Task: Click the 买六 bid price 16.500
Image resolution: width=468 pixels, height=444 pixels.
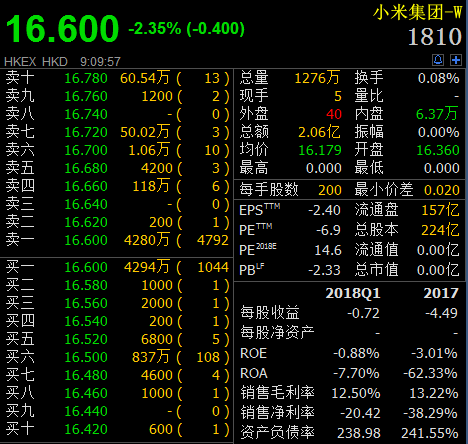Action: [x=86, y=357]
